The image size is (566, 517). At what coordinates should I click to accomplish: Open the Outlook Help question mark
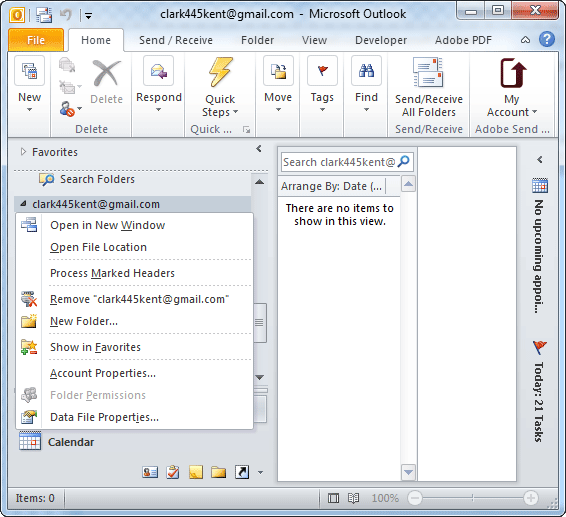click(547, 39)
